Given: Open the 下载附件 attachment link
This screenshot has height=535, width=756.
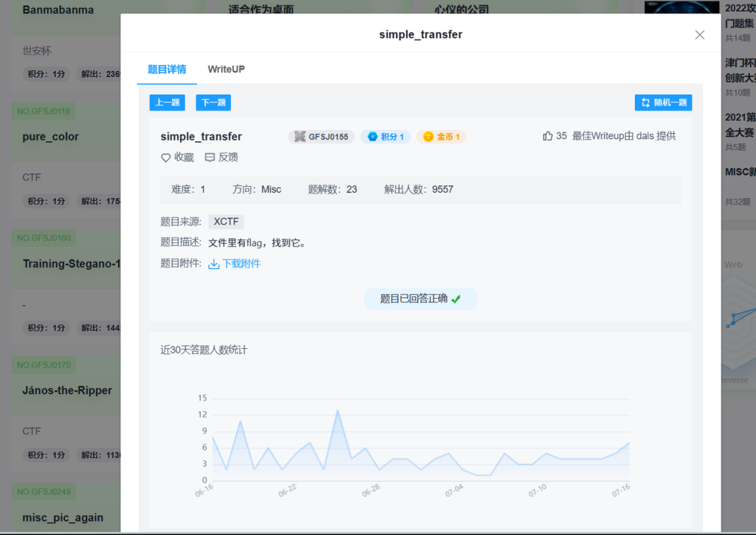Looking at the screenshot, I should tap(241, 264).
